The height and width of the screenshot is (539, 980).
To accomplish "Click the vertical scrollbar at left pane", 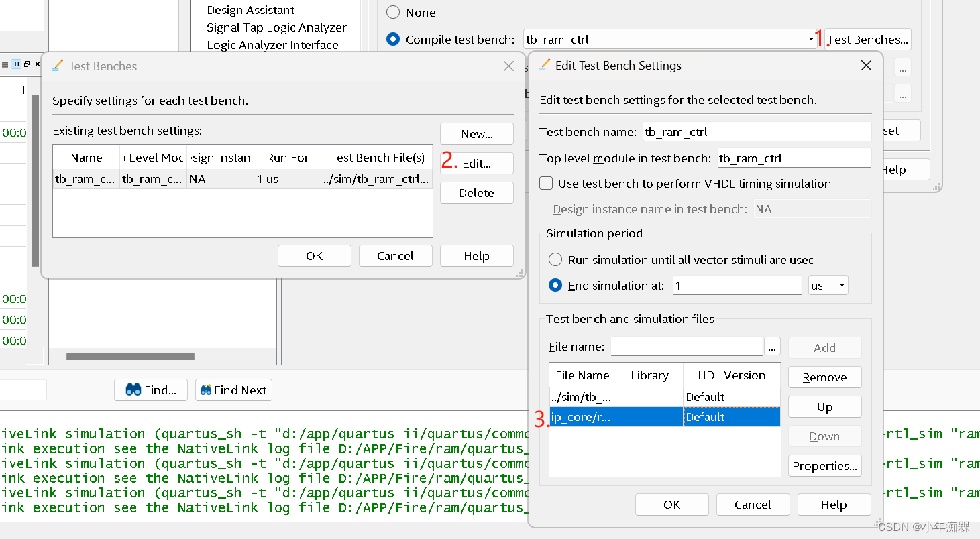I will click(x=35, y=181).
